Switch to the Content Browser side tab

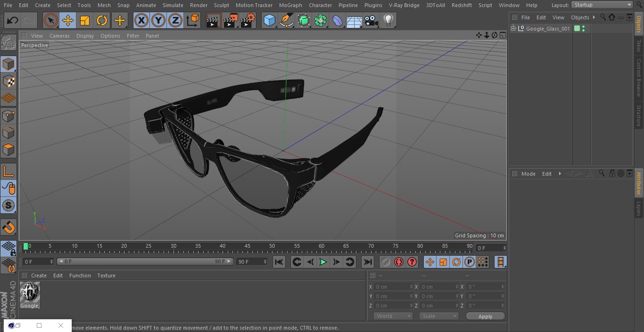point(639,78)
